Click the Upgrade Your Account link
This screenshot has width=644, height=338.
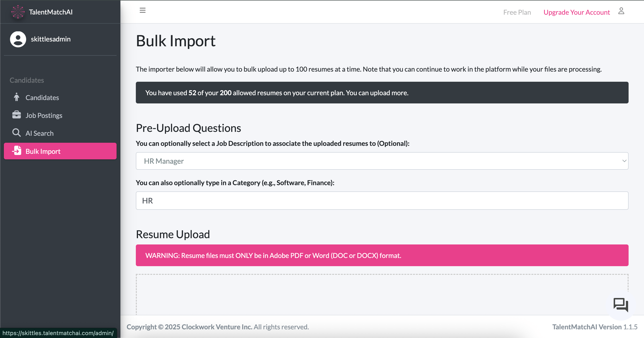pyautogui.click(x=577, y=12)
